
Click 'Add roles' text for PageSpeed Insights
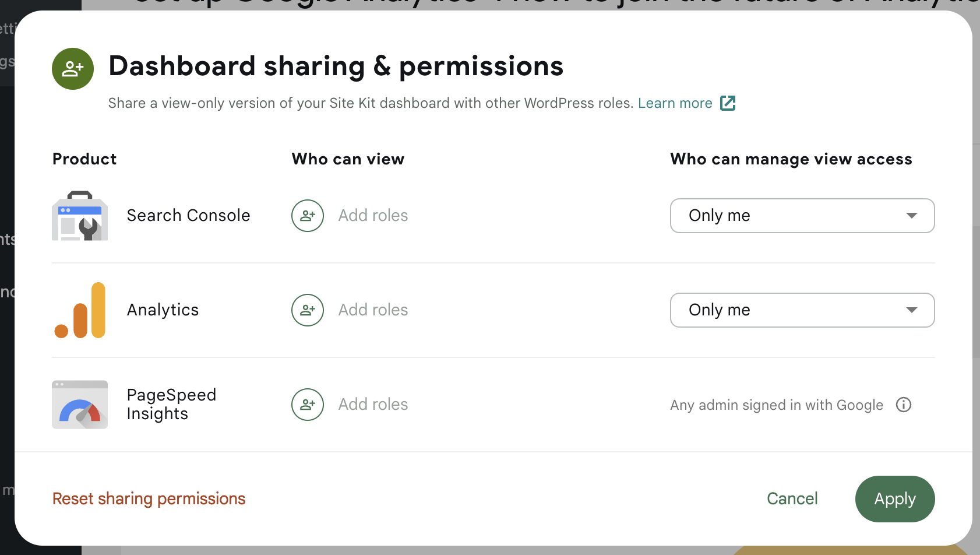(x=373, y=405)
